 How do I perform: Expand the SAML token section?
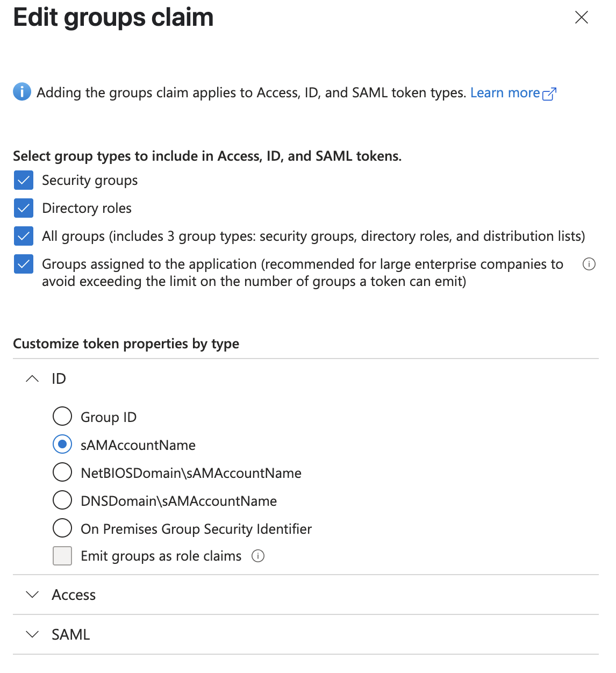[x=31, y=635]
